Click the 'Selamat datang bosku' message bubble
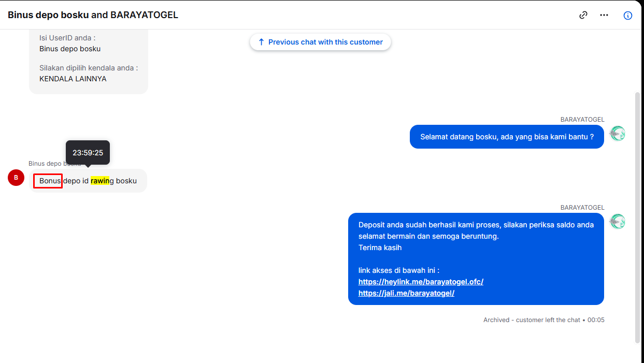Image resolution: width=644 pixels, height=363 pixels. tap(507, 137)
